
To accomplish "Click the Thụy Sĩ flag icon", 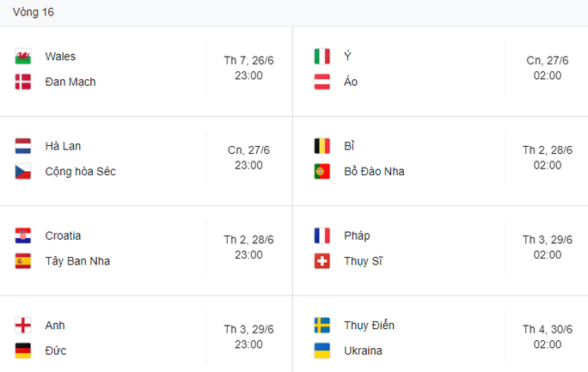I will tap(322, 260).
